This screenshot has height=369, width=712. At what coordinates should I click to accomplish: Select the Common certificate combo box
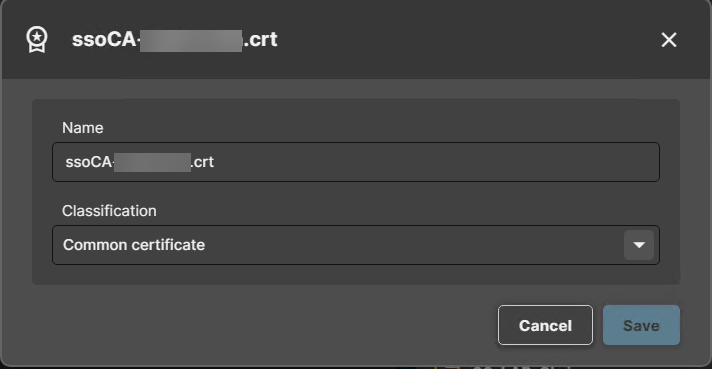(356, 245)
